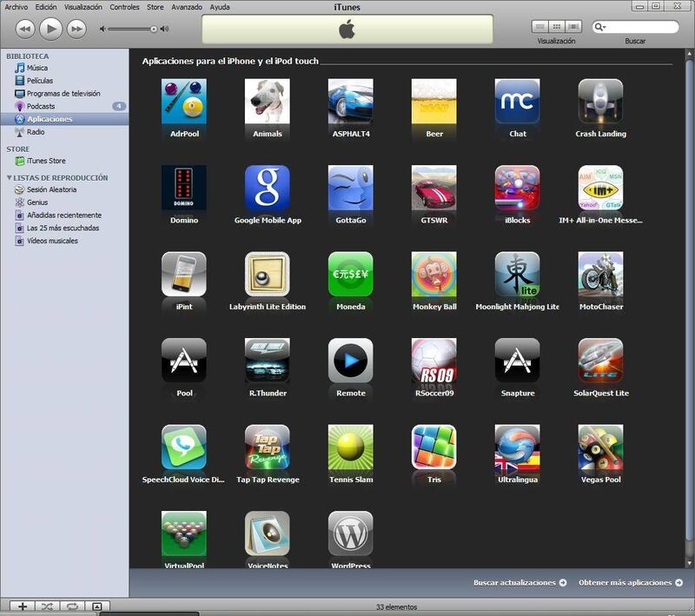The image size is (695, 616).
Task: Select the Labyrinth Lite Edition icon
Action: pyautogui.click(x=268, y=275)
